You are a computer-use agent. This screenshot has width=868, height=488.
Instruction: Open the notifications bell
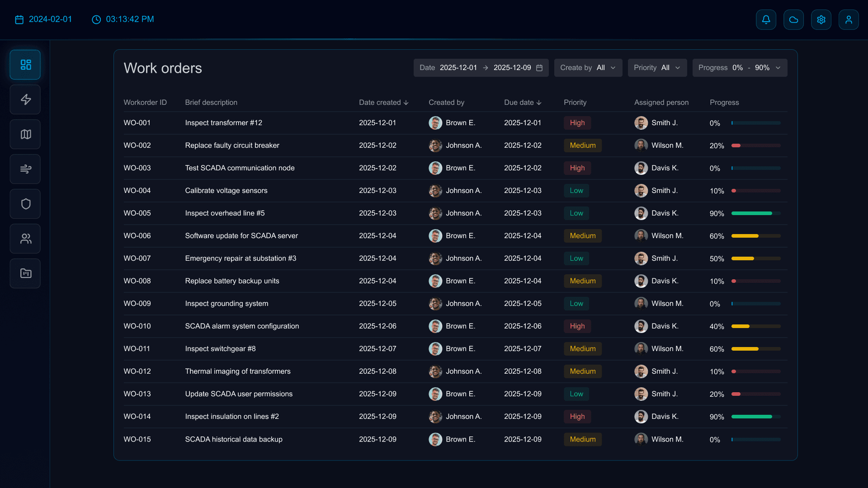[766, 19]
